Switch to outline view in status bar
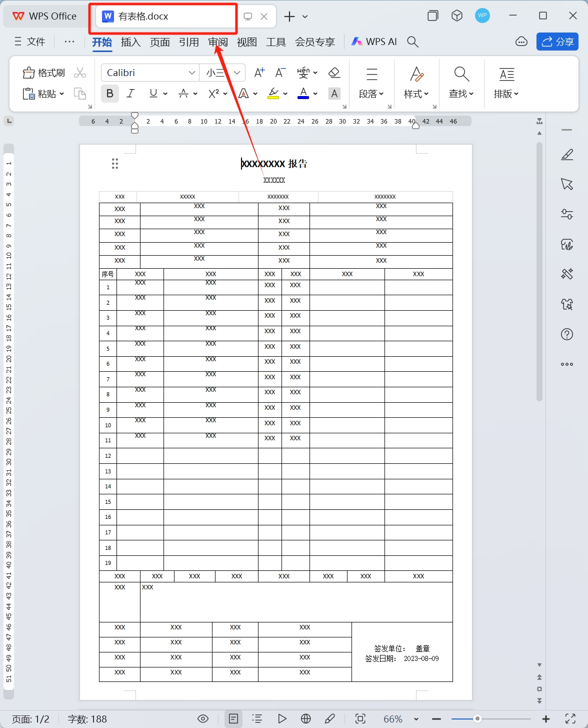 click(257, 719)
